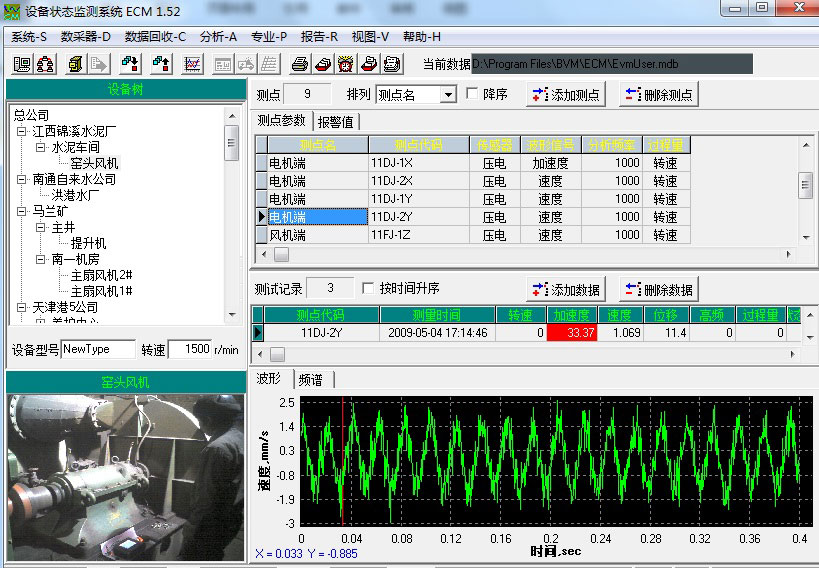Viewport: 819px width, 568px height.
Task: Click the red 33.37 加速度 cell
Action: pos(571,333)
